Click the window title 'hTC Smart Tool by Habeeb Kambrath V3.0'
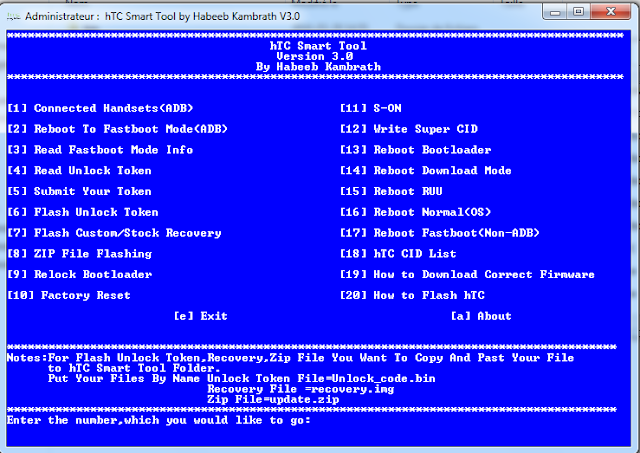Viewport: 640px width, 453px height. coord(202,16)
